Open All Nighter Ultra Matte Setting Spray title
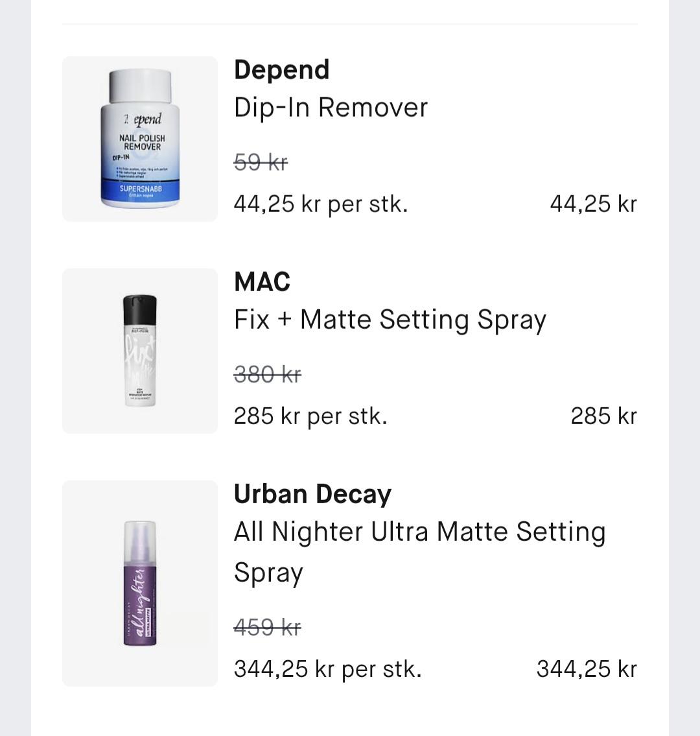The image size is (700, 736). click(x=419, y=552)
